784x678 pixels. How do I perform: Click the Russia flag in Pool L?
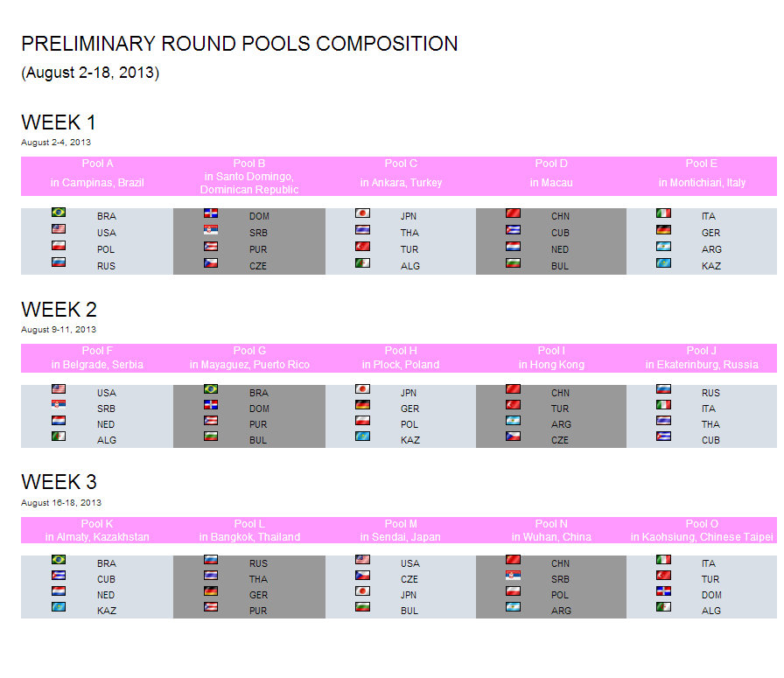211,560
